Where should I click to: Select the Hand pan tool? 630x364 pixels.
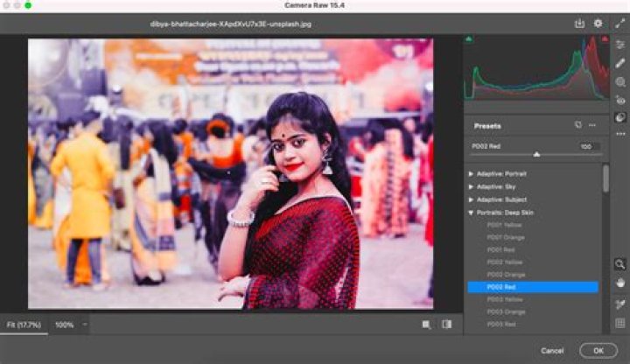coord(620,283)
